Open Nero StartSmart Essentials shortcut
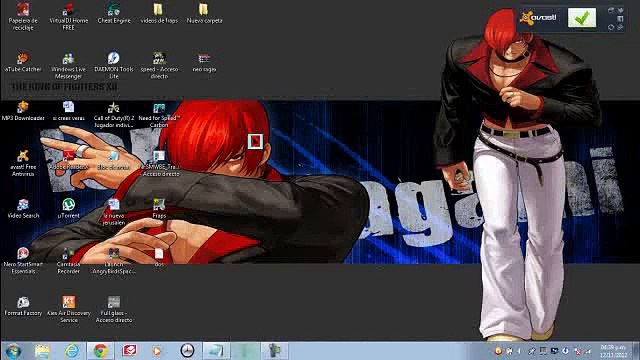Viewport: 640px width, 360px height. 23,261
